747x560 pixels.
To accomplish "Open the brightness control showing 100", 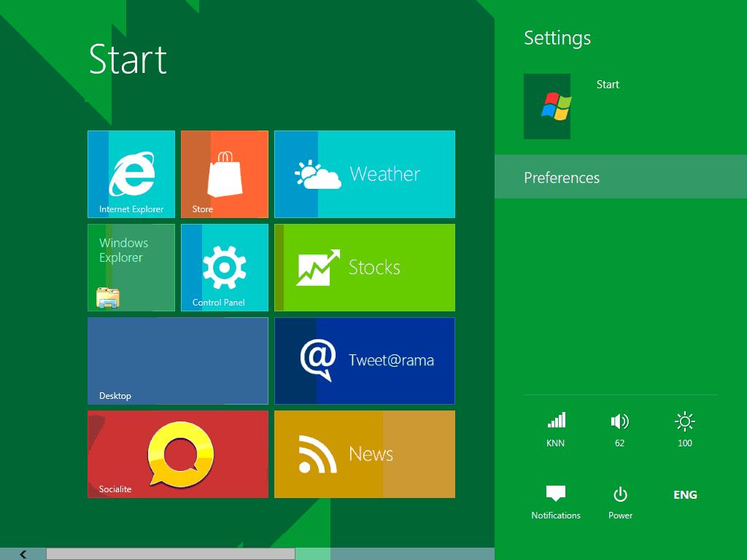I will pyautogui.click(x=684, y=427).
